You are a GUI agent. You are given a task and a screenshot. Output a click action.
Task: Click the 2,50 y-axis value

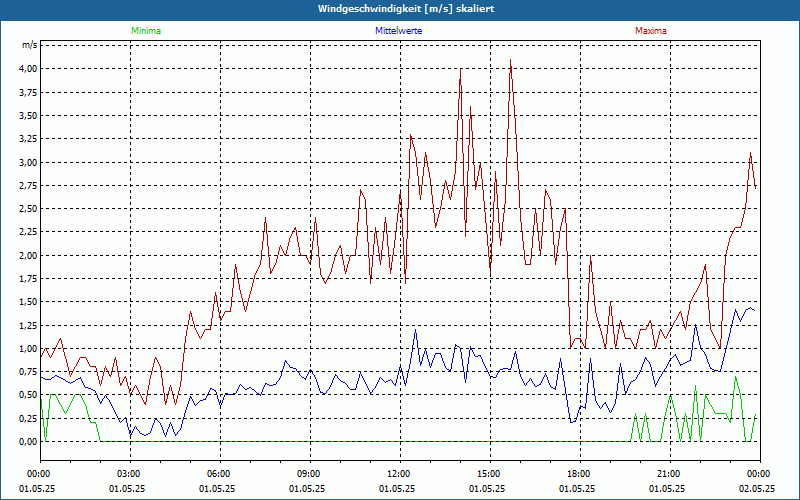tap(28, 209)
